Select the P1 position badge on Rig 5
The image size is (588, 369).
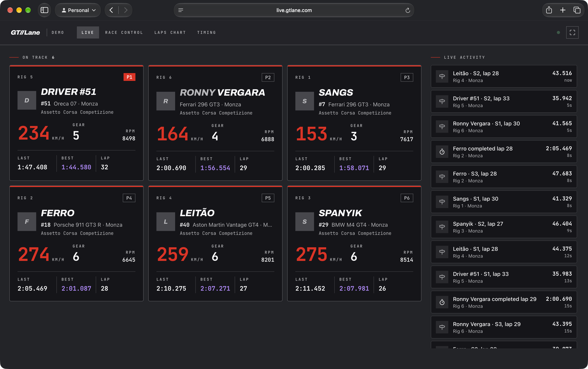129,77
